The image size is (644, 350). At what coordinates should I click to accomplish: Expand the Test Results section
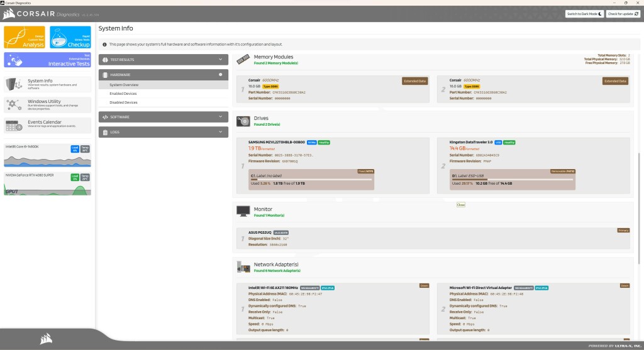coord(164,60)
